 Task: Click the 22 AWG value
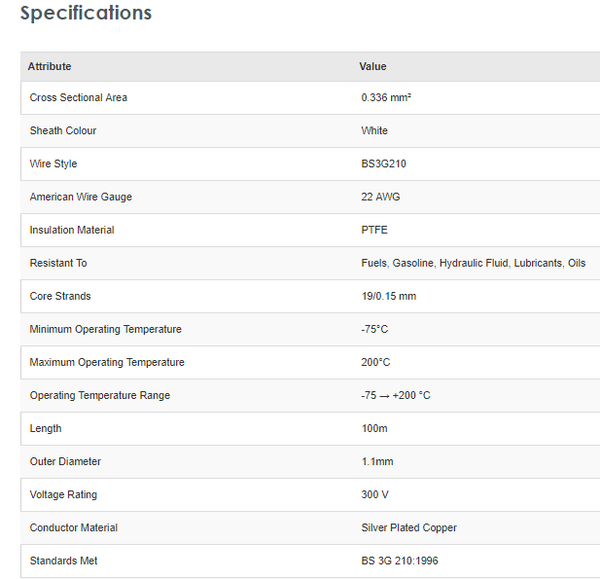pos(381,197)
